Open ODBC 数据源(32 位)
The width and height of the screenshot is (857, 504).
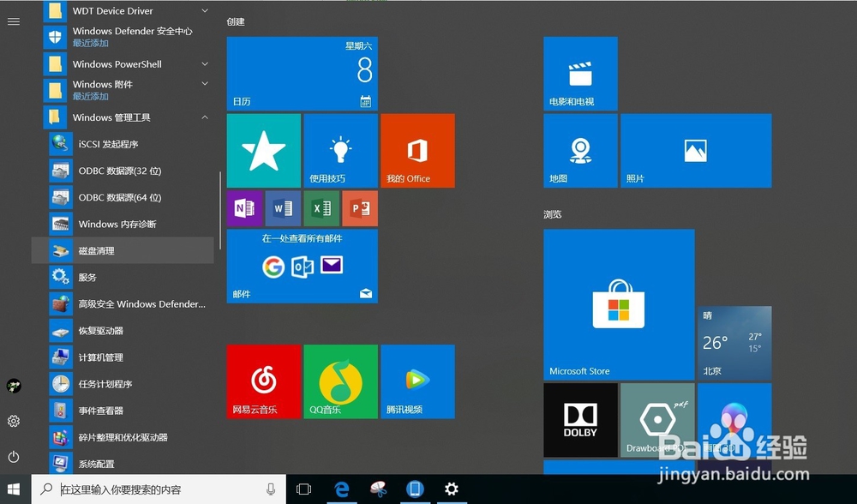click(127, 171)
